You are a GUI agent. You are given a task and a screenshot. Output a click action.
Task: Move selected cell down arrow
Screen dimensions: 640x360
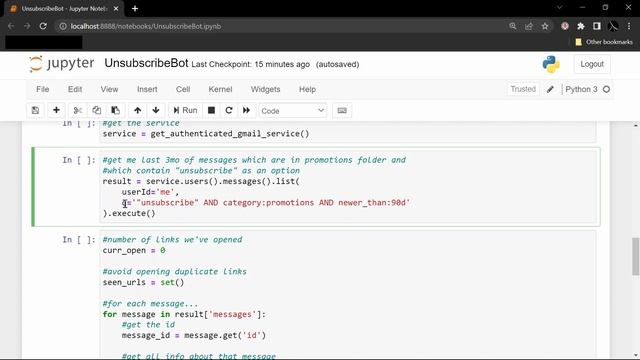(x=156, y=110)
